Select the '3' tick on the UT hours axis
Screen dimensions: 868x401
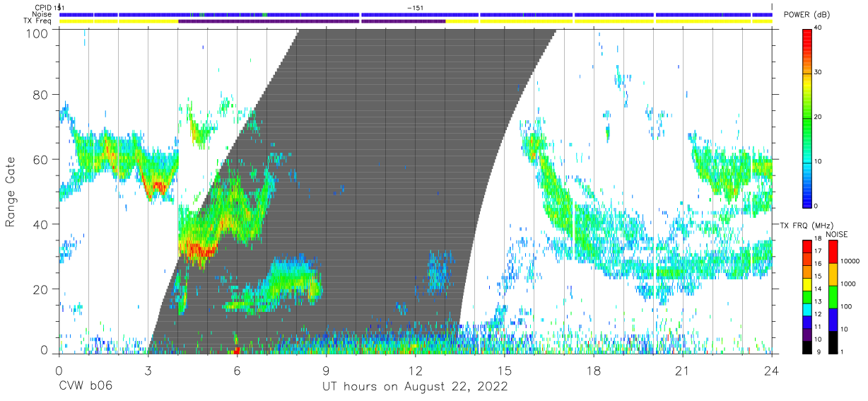click(x=148, y=371)
